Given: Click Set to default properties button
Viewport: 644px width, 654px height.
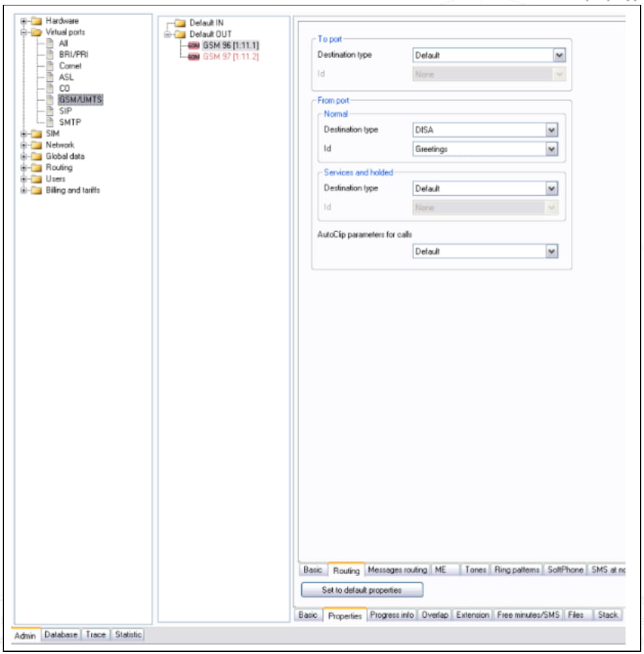Looking at the screenshot, I should click(362, 591).
